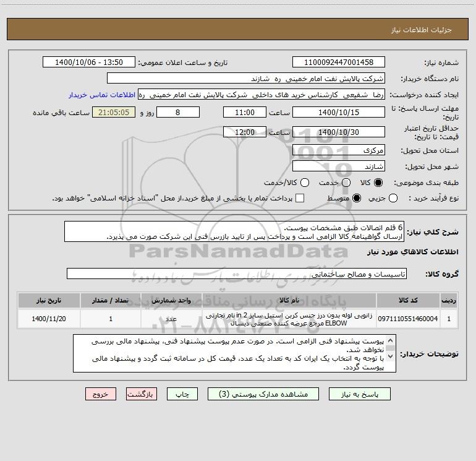Click the تعداد / مقدار column header
476x461 pixels.
[x=111, y=300]
